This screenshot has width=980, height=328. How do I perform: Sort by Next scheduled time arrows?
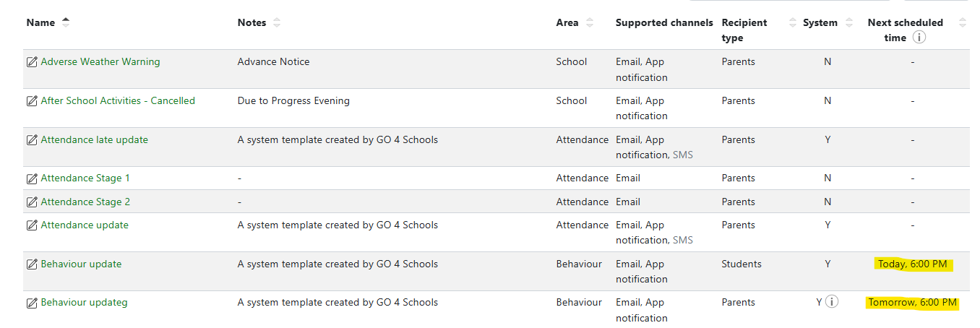(x=962, y=22)
